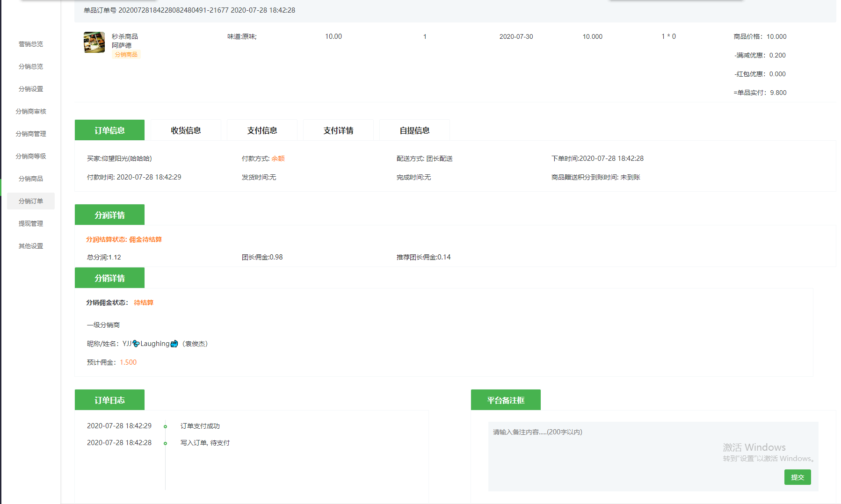The height and width of the screenshot is (504, 841).
Task: Open the 营销总览 sidebar menu
Action: (31, 44)
